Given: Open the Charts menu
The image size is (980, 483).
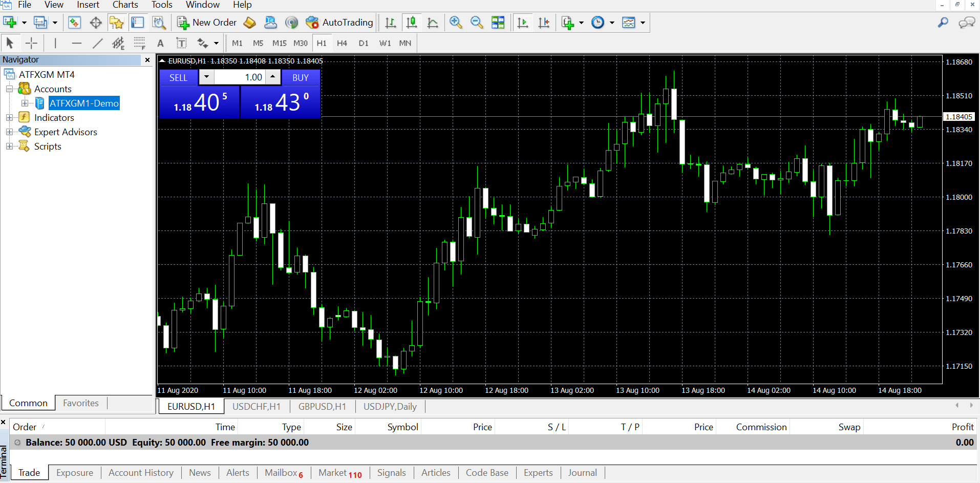Looking at the screenshot, I should pos(125,5).
